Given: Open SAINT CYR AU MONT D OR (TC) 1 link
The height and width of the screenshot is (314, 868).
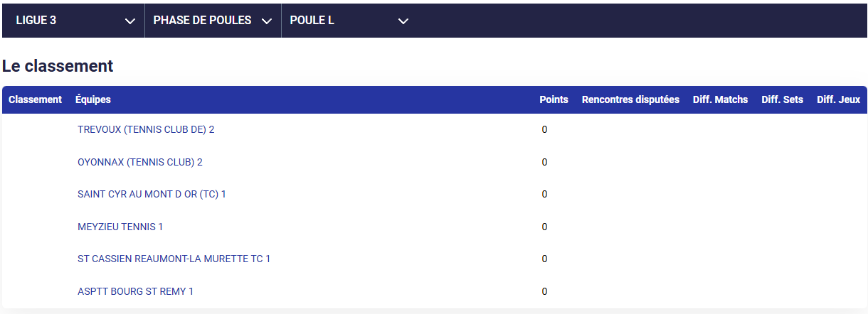Looking at the screenshot, I should tap(152, 194).
